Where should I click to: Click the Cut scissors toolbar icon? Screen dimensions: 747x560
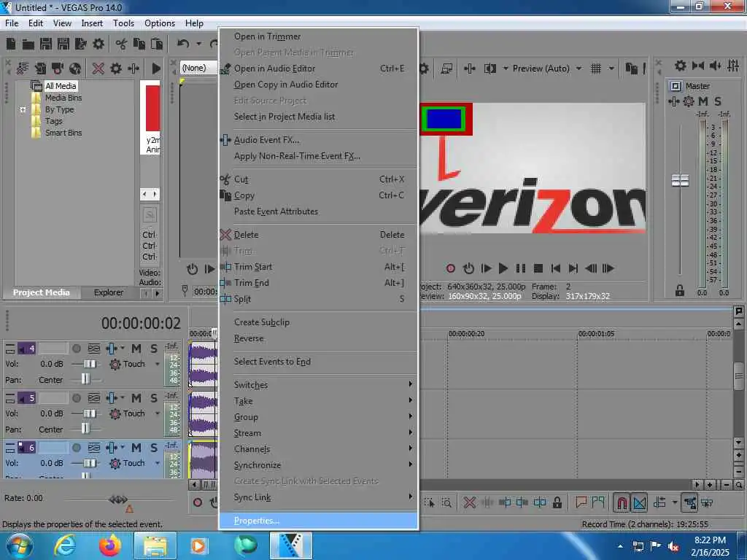[122, 44]
